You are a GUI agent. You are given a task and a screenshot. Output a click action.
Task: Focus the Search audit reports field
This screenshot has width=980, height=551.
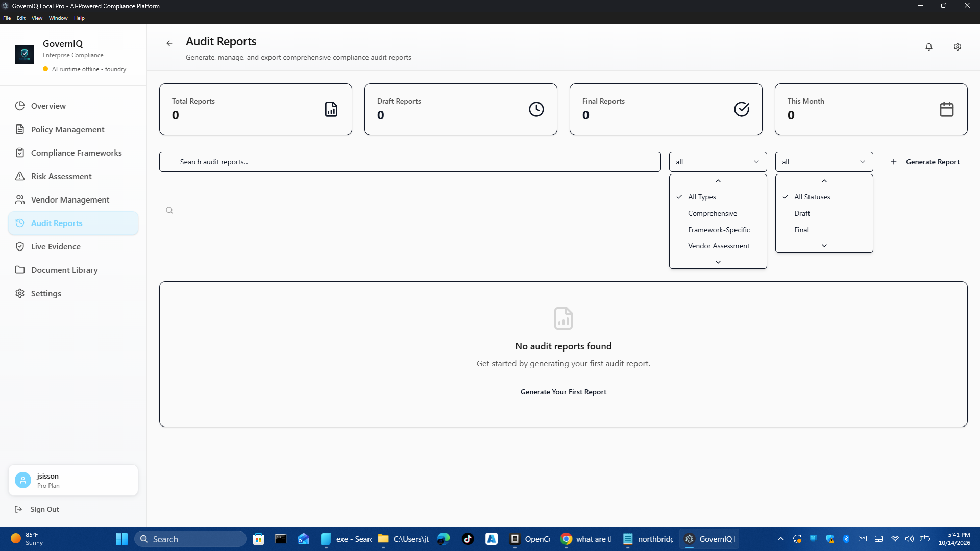(410, 162)
